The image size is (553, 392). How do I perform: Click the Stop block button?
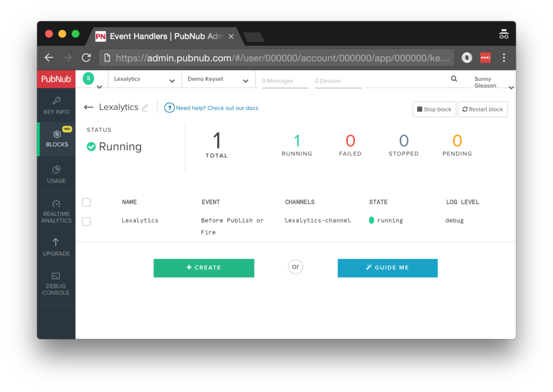[434, 109]
